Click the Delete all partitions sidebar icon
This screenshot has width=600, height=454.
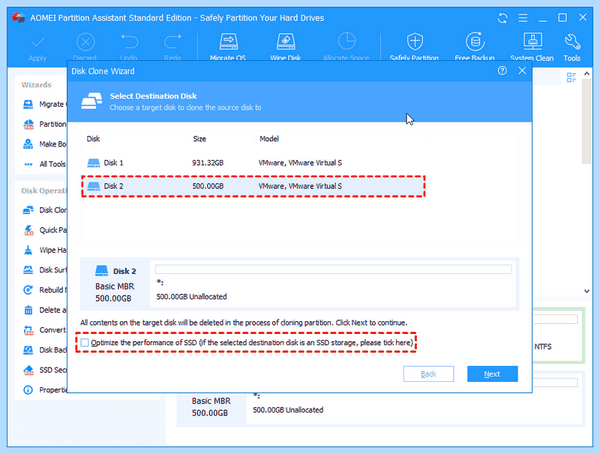28,310
